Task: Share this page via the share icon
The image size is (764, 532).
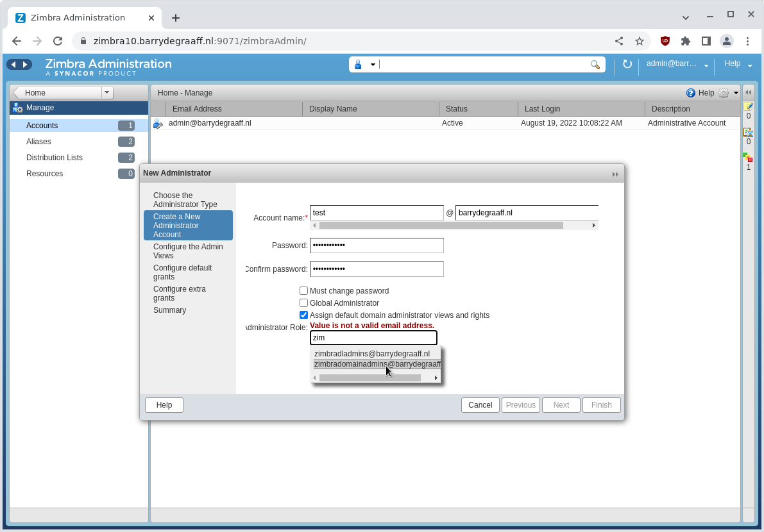Action: 619,41
